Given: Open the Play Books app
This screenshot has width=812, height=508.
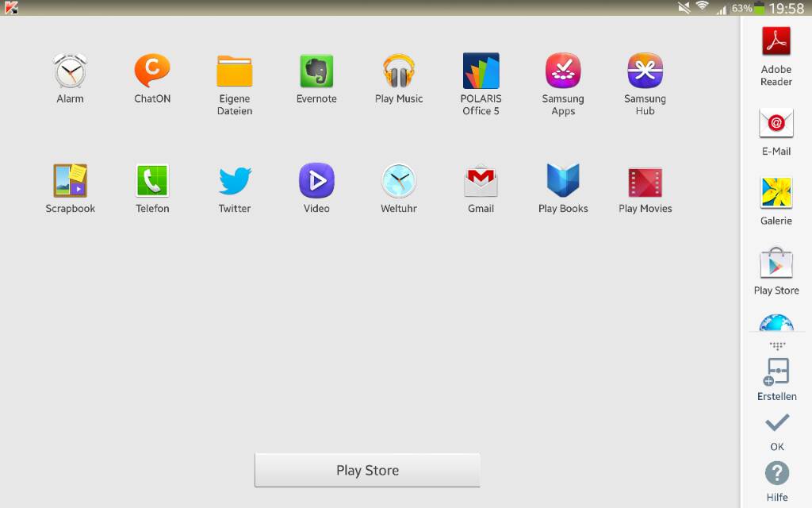Looking at the screenshot, I should click(563, 180).
